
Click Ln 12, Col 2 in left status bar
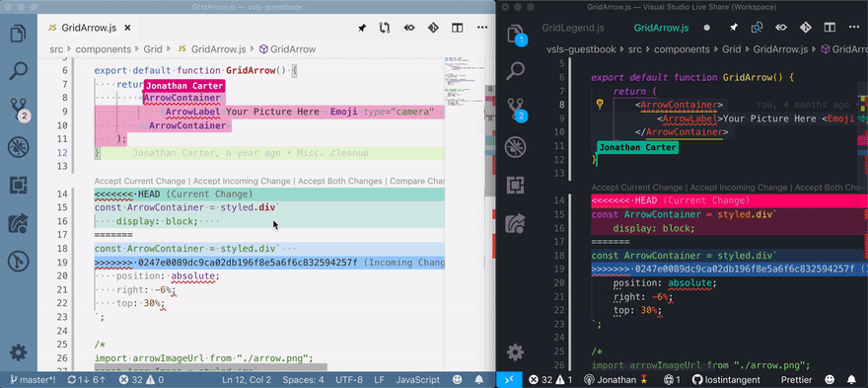[246, 380]
